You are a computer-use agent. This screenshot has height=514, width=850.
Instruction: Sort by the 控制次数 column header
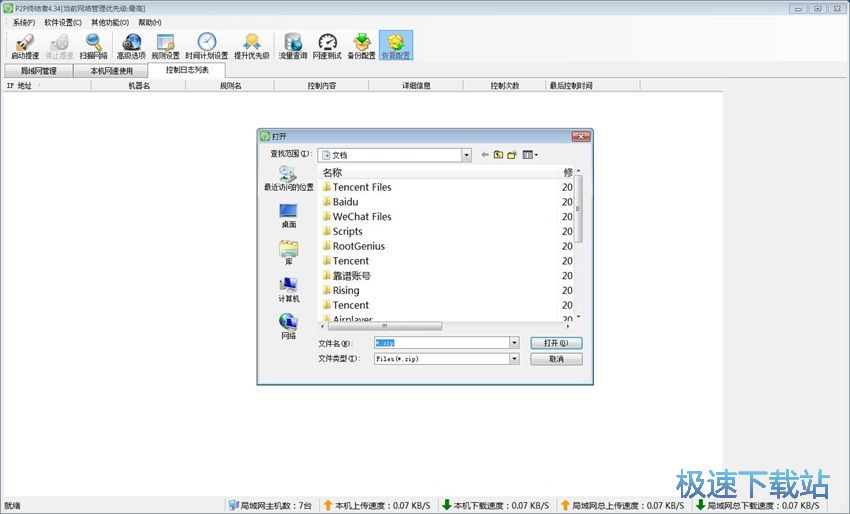505,86
